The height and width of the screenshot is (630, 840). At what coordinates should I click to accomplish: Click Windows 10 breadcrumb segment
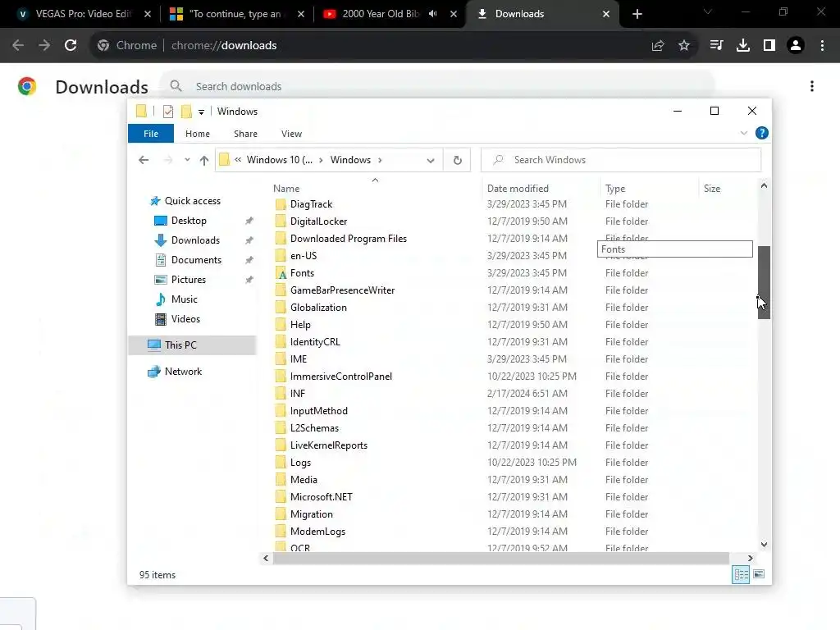(279, 160)
